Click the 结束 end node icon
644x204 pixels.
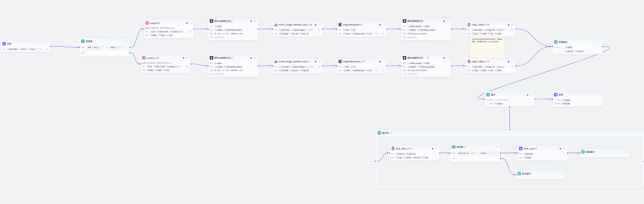[x=556, y=95]
